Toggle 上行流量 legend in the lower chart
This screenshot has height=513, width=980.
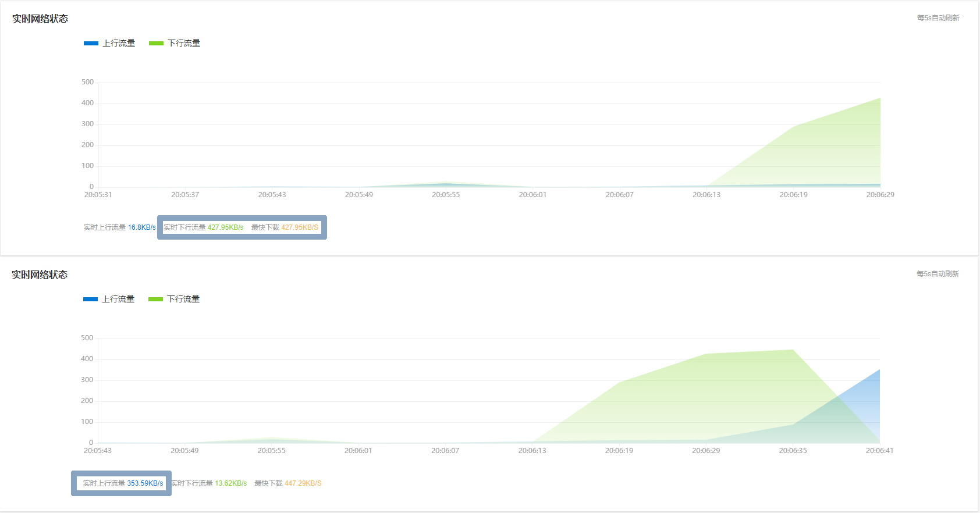click(x=109, y=299)
